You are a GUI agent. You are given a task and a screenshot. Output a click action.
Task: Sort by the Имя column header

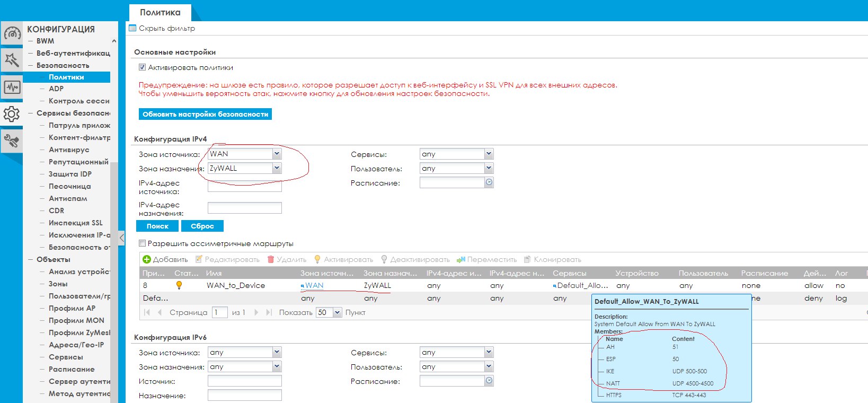(x=214, y=273)
